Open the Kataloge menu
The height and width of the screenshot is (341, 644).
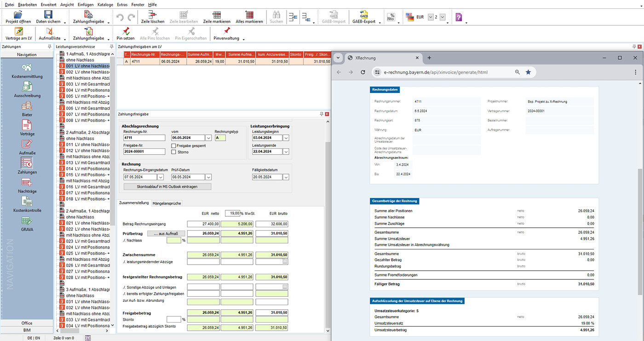(105, 4)
